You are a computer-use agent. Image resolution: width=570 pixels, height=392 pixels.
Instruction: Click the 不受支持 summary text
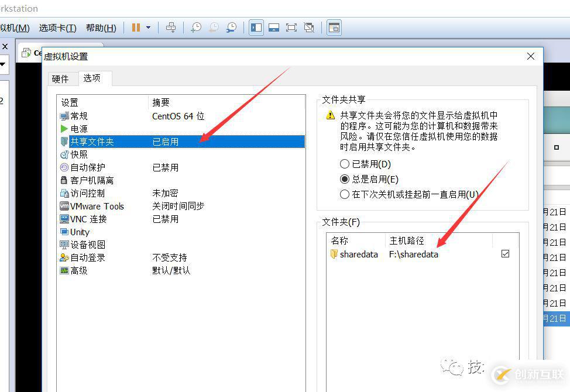pyautogui.click(x=170, y=257)
